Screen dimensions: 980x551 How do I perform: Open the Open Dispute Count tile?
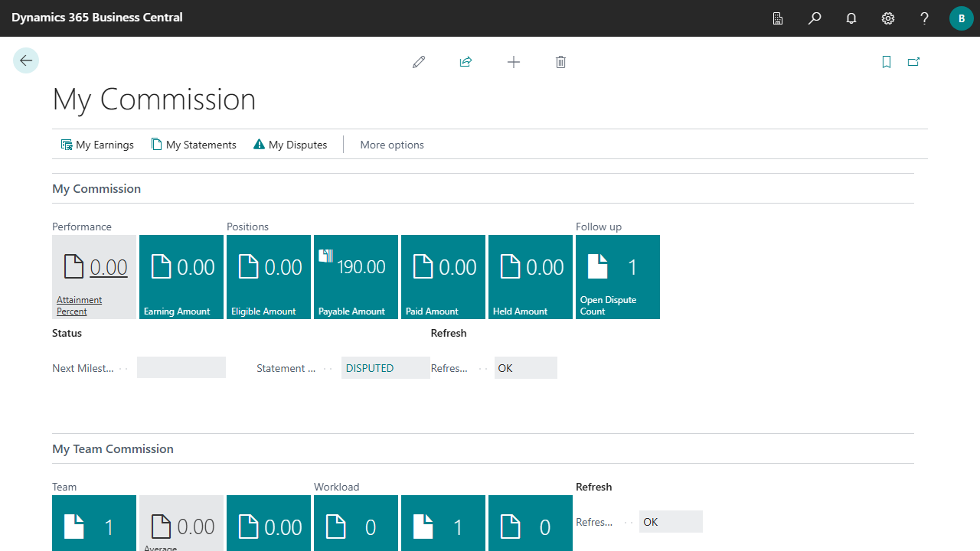click(618, 277)
